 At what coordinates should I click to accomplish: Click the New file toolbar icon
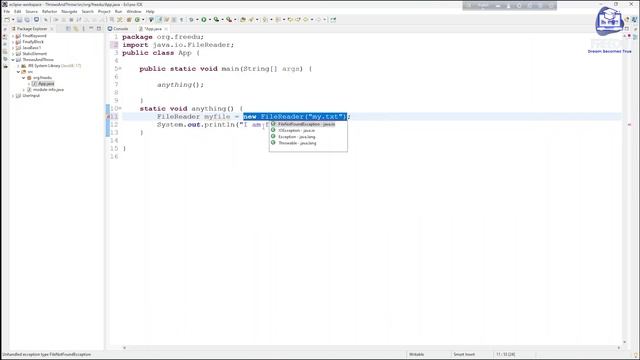tap(7, 20)
